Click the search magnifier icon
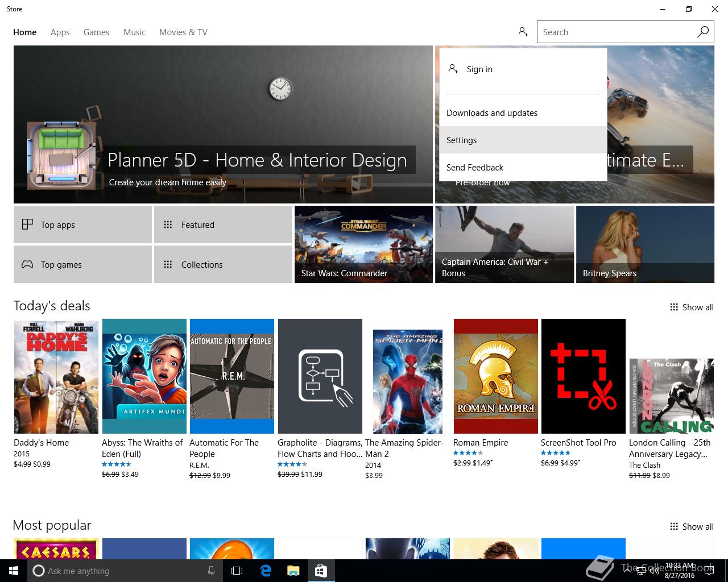The image size is (728, 582). (x=703, y=32)
